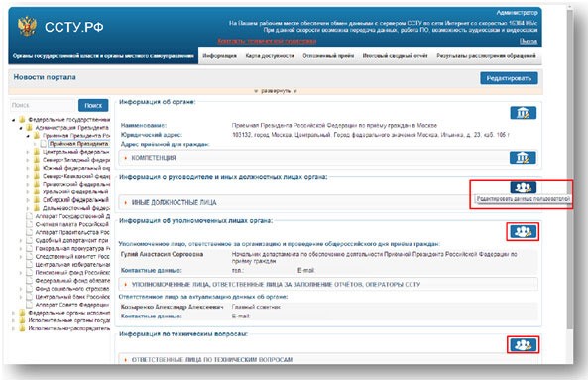This screenshot has width=588, height=380.
Task: Open the 'Информация' menu tab
Action: point(220,56)
